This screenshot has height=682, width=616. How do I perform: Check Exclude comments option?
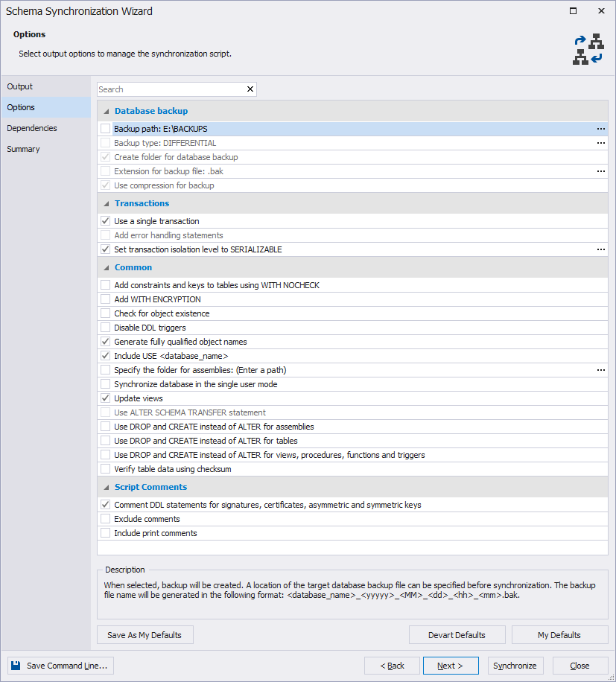[x=105, y=519]
